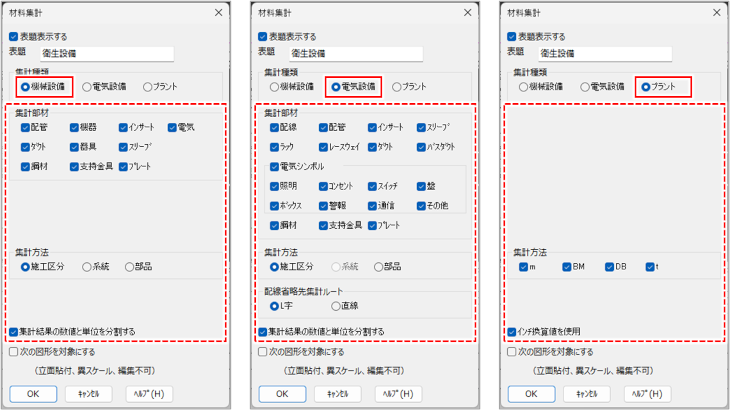Select 電気設備 radio in left dialog
Screen dimensions: 730x410
(x=88, y=87)
